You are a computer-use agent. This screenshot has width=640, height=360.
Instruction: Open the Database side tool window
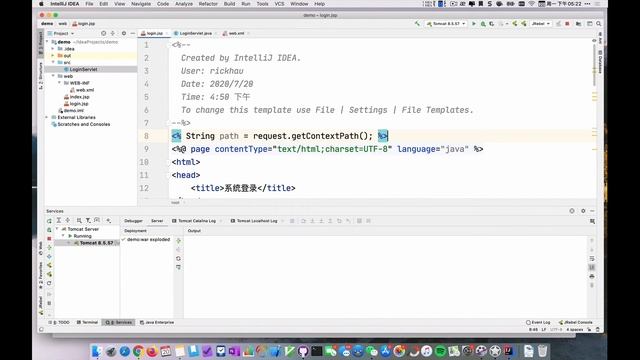click(600, 61)
